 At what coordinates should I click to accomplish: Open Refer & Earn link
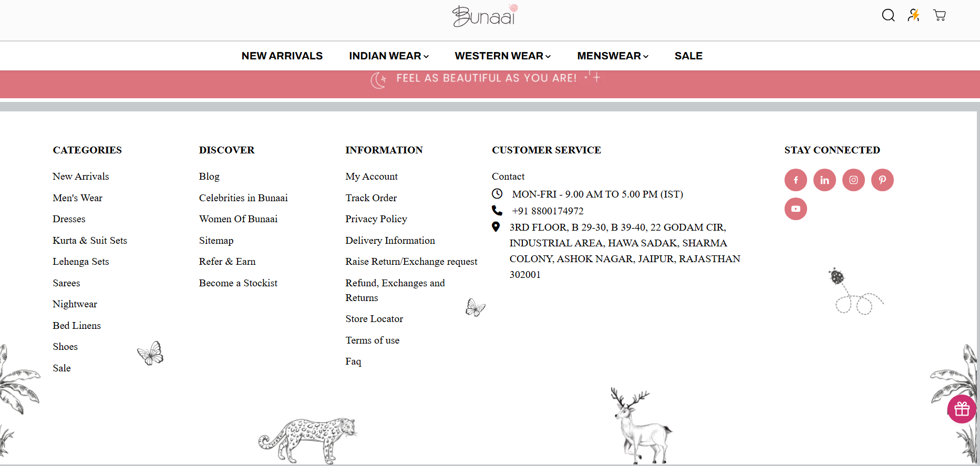(228, 262)
